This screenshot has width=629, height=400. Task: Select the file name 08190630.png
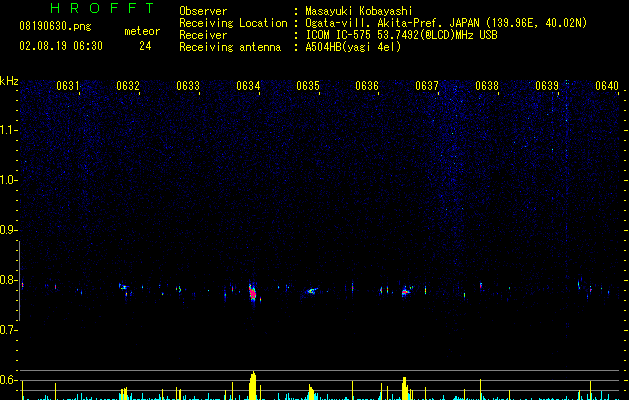coord(55,27)
